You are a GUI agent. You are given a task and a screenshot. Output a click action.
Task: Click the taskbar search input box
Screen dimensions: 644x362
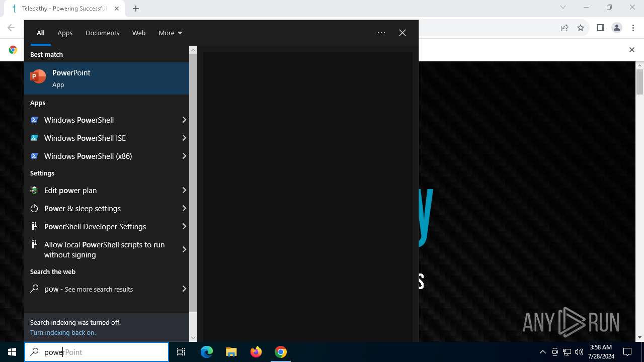tap(97, 352)
